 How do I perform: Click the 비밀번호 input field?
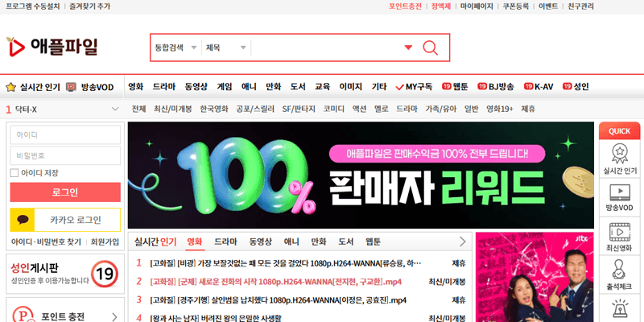(x=65, y=155)
